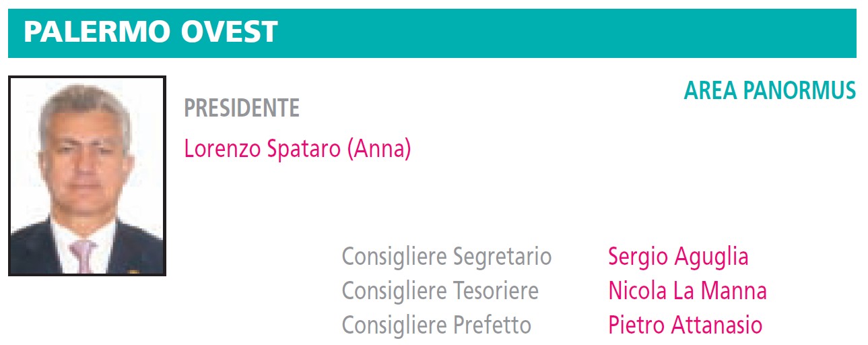Open the Lorenzo Spataro name link

click(263, 148)
